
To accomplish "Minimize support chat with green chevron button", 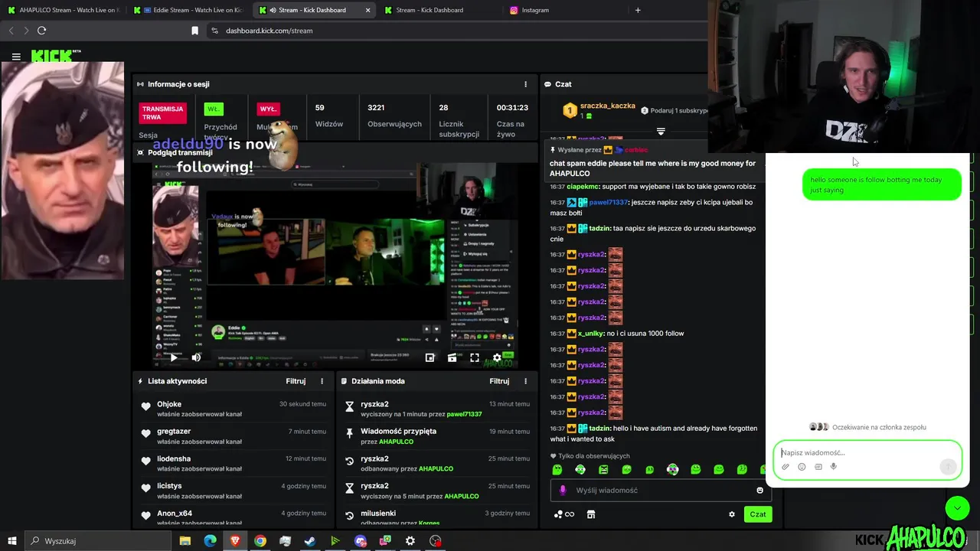I will coord(957,507).
